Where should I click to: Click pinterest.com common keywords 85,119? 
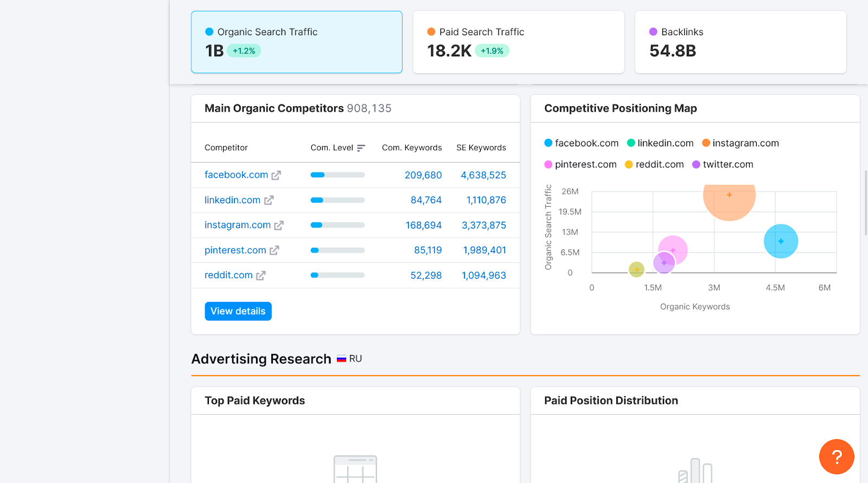[427, 250]
